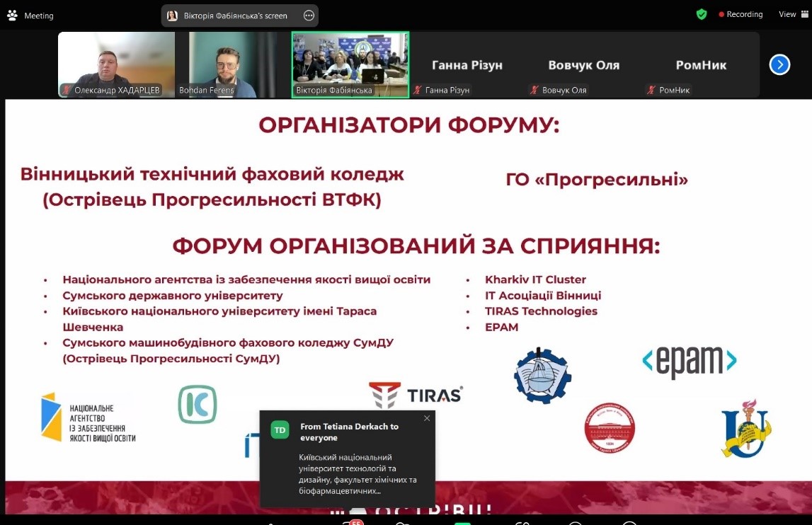Click the Вікторія Фабіянська's screen label
Viewport: 812px width, 525px height.
pyautogui.click(x=235, y=16)
